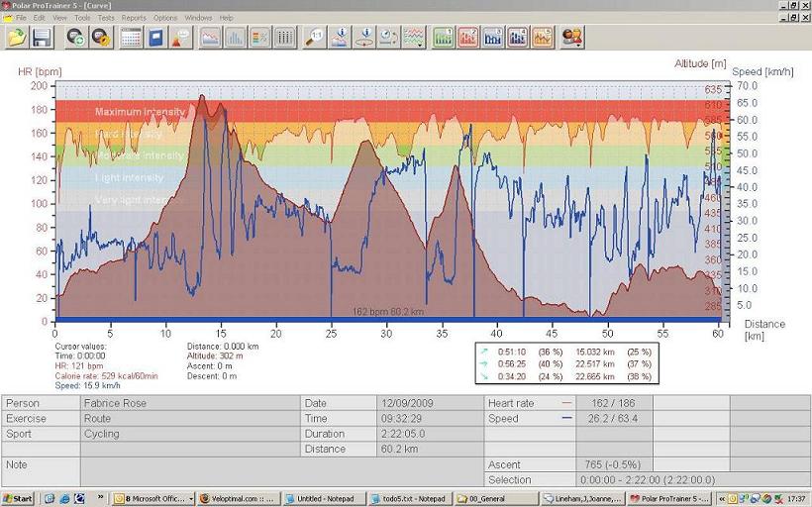The image size is (812, 507).
Task: Open the Veloptimal.com taskbar window
Action: 238,498
